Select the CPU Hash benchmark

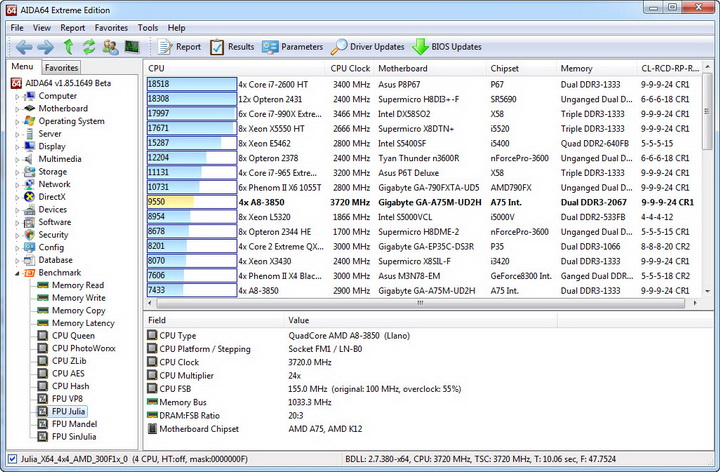[64, 386]
